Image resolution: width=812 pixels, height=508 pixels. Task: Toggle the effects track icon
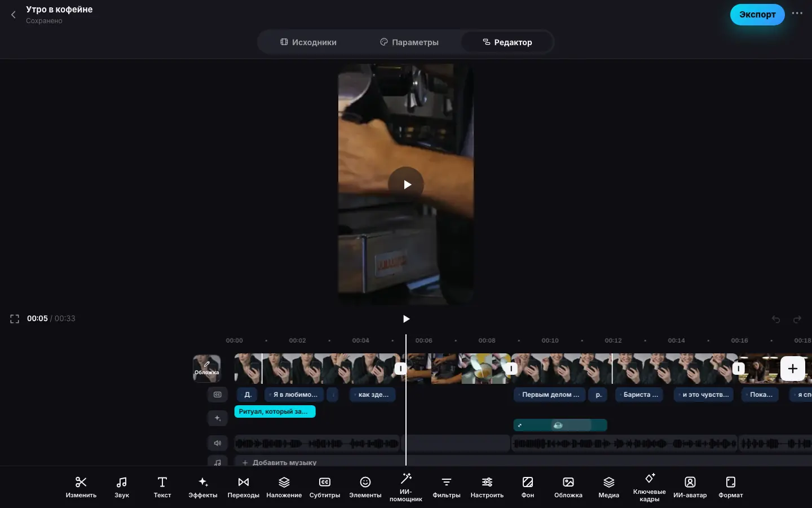(218, 418)
